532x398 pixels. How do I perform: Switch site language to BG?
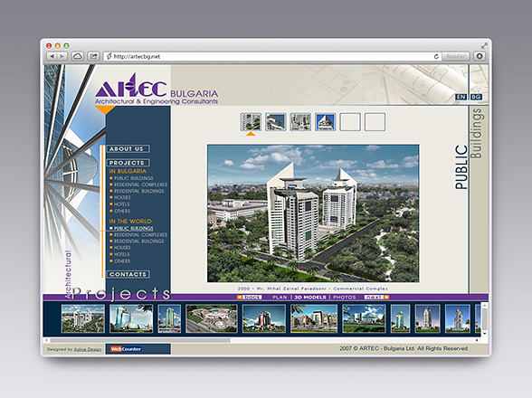tap(476, 97)
